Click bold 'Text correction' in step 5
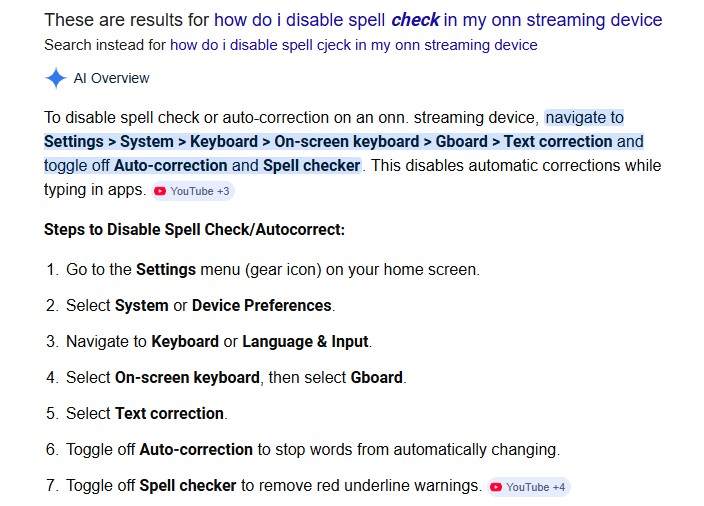This screenshot has height=506, width=704. (169, 413)
